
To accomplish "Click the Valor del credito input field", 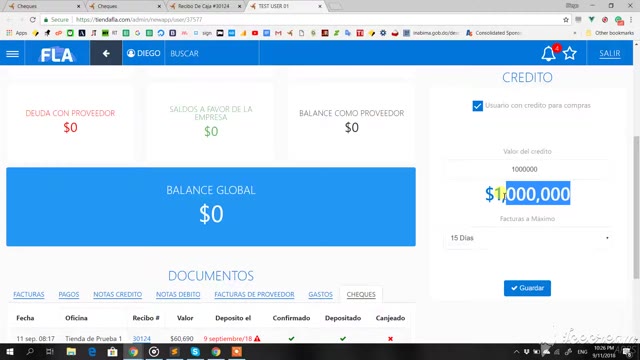I will click(x=527, y=169).
